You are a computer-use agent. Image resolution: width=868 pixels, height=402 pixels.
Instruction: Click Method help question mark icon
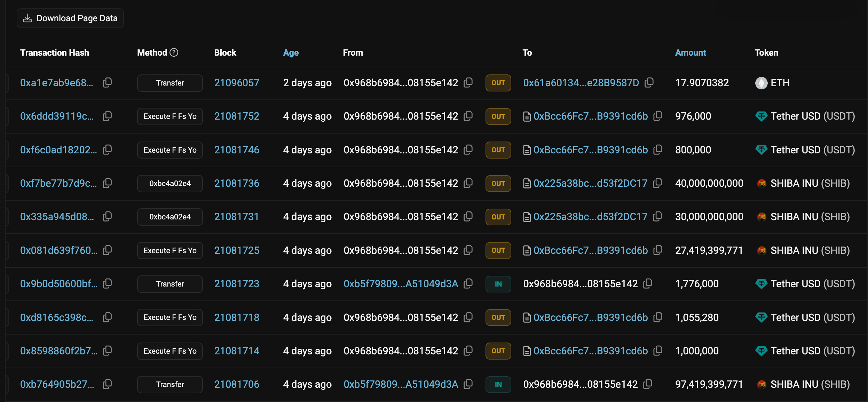click(x=174, y=53)
